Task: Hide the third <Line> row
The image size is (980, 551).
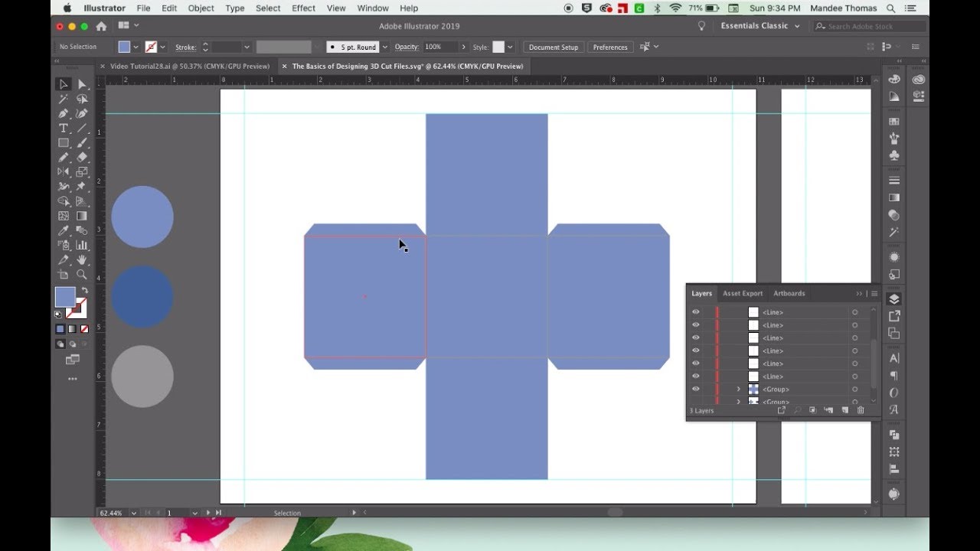Action: (696, 337)
